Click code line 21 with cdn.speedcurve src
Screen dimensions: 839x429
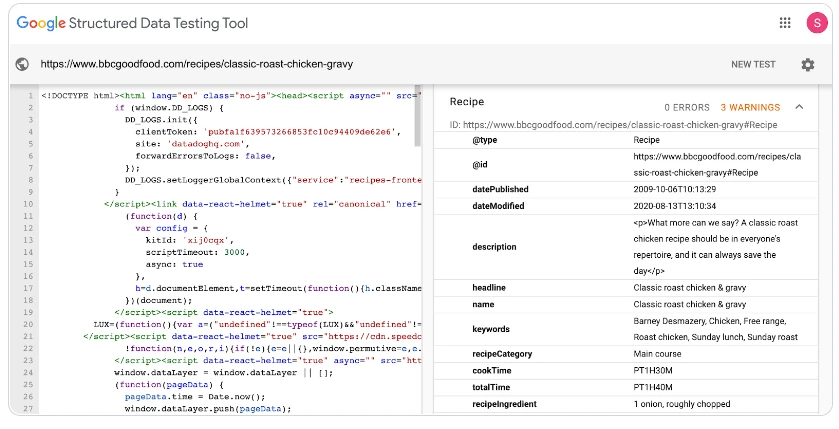252,336
